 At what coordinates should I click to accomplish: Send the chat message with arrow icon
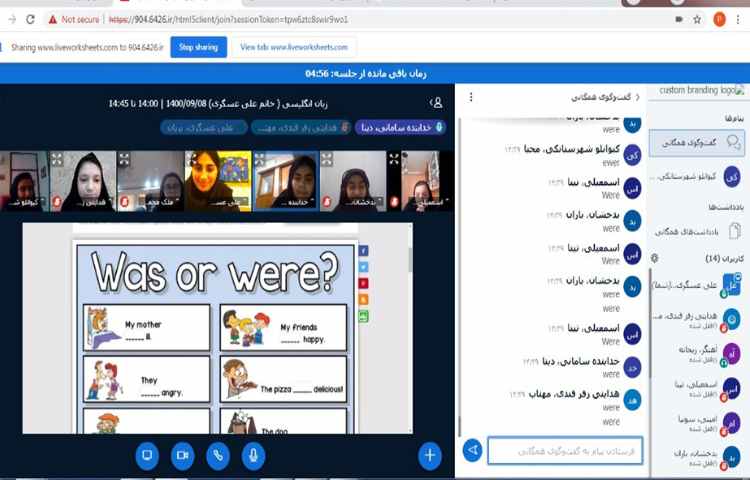pyautogui.click(x=472, y=451)
